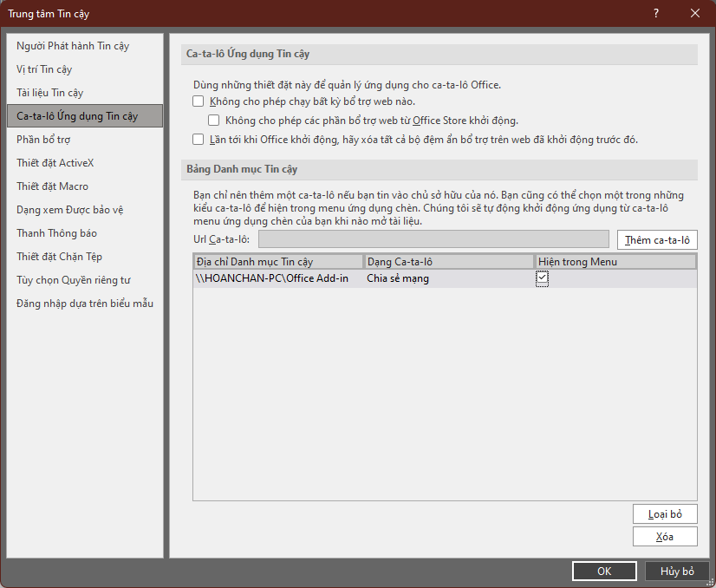Confirm with the OK button

point(604,571)
